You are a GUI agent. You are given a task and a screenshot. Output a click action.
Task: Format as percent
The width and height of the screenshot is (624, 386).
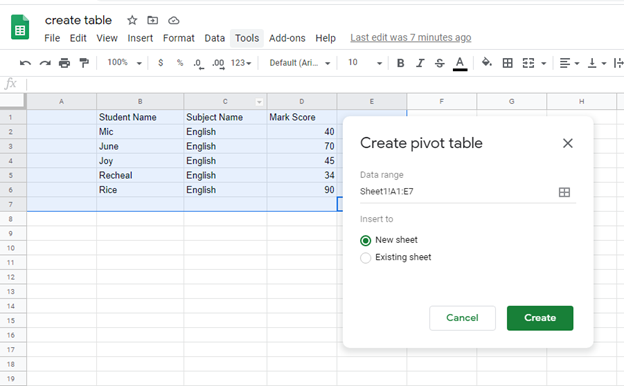(x=180, y=63)
